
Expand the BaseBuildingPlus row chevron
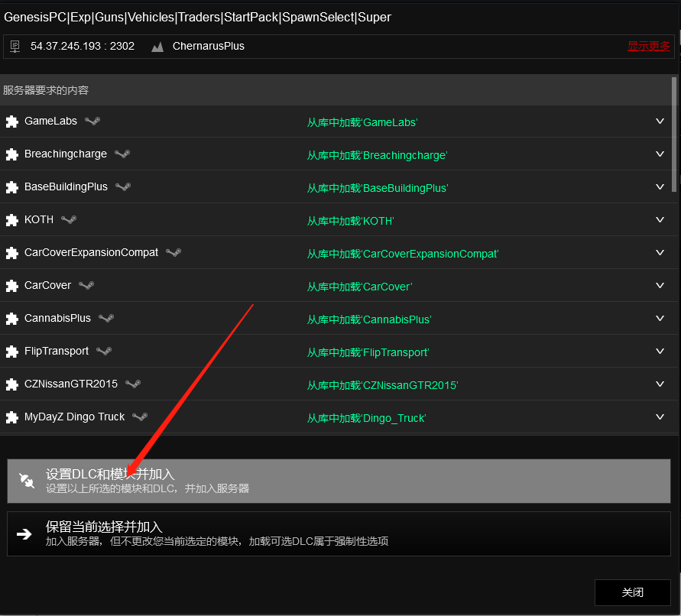660,186
